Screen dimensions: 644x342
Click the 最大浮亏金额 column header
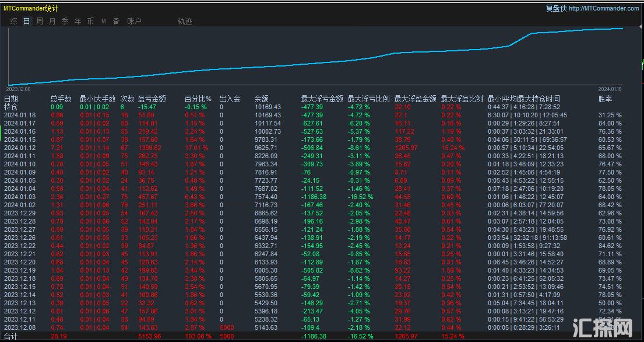click(x=322, y=99)
